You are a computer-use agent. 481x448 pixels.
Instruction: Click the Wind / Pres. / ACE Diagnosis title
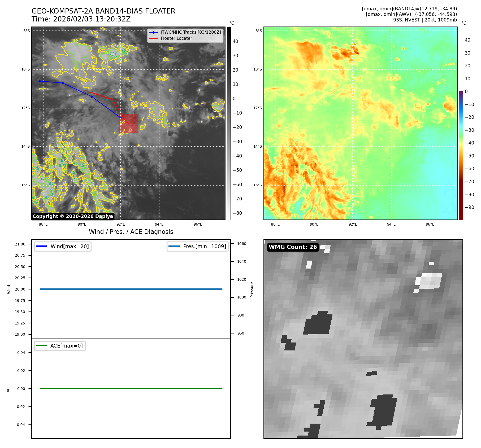pos(131,232)
